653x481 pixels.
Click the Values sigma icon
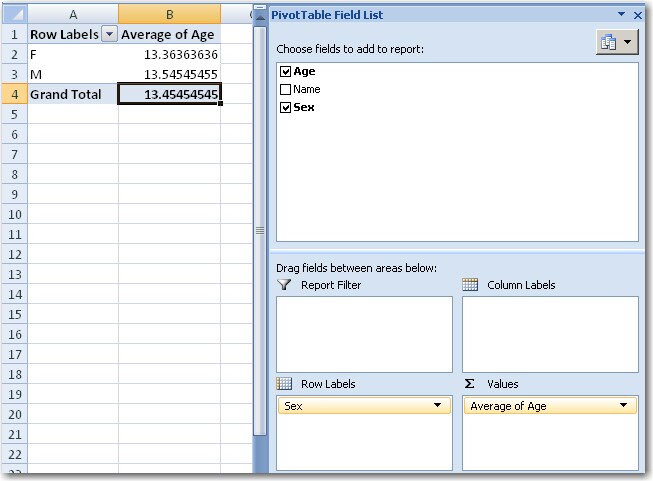(470, 384)
